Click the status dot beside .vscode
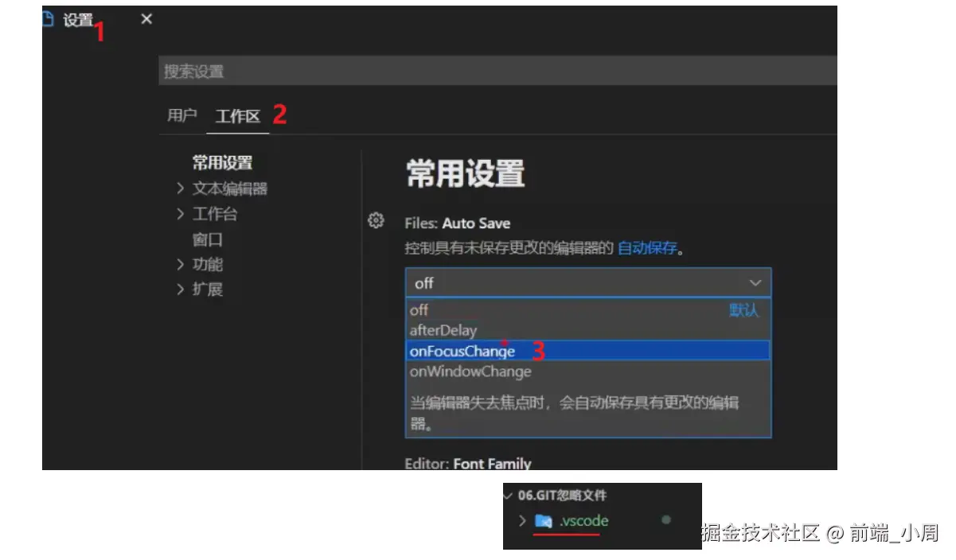956x560 pixels. tap(666, 520)
